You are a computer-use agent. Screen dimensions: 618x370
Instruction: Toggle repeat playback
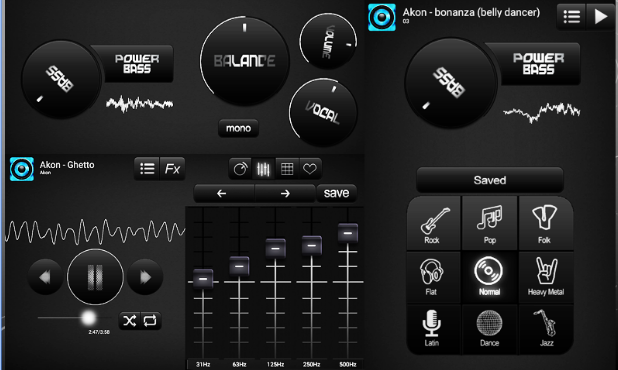click(150, 321)
